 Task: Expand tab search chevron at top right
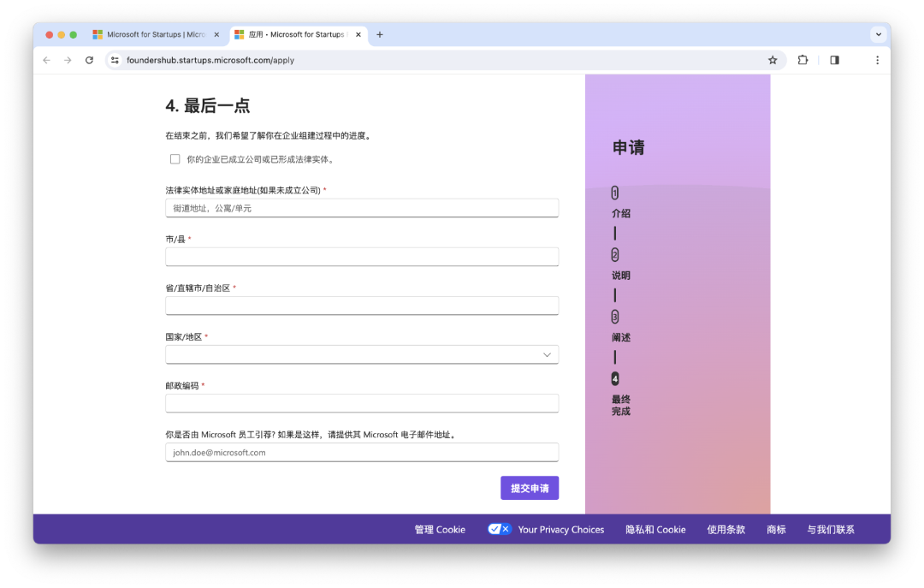pos(879,35)
